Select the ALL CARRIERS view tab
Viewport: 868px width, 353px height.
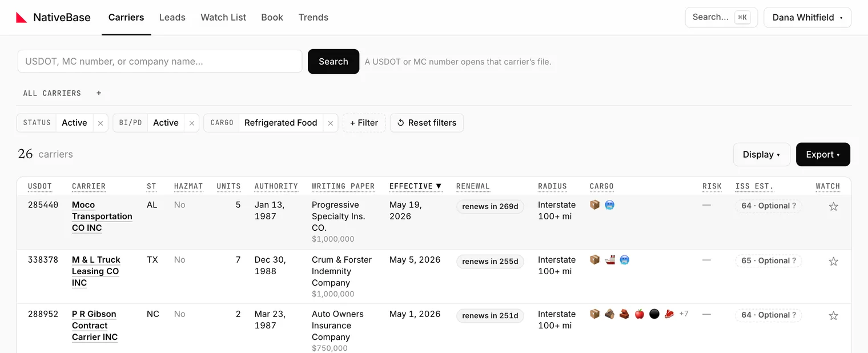[x=52, y=93]
